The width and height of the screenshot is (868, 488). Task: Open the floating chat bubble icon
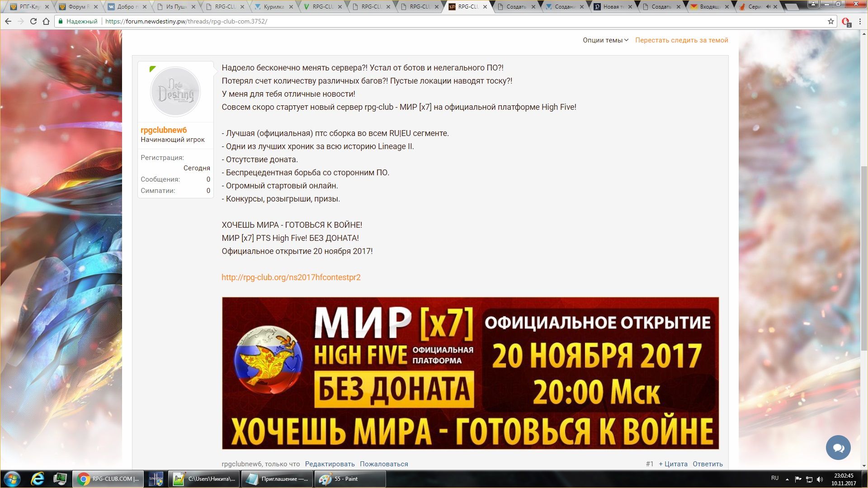(838, 447)
